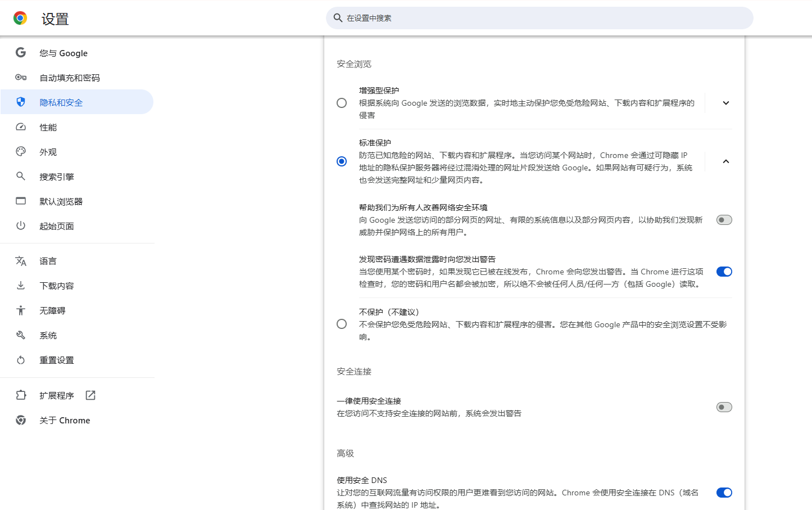Select the 标准保护 radio button
812x510 pixels.
342,161
